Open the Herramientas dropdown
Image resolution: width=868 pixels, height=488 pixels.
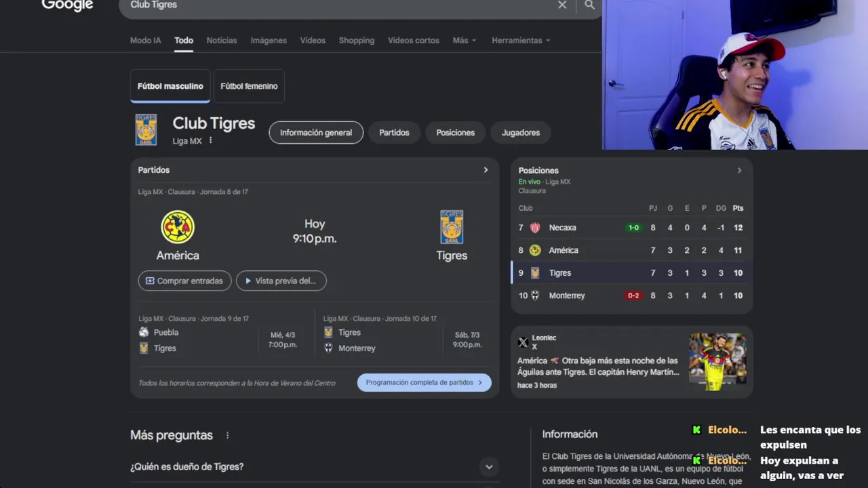point(521,41)
